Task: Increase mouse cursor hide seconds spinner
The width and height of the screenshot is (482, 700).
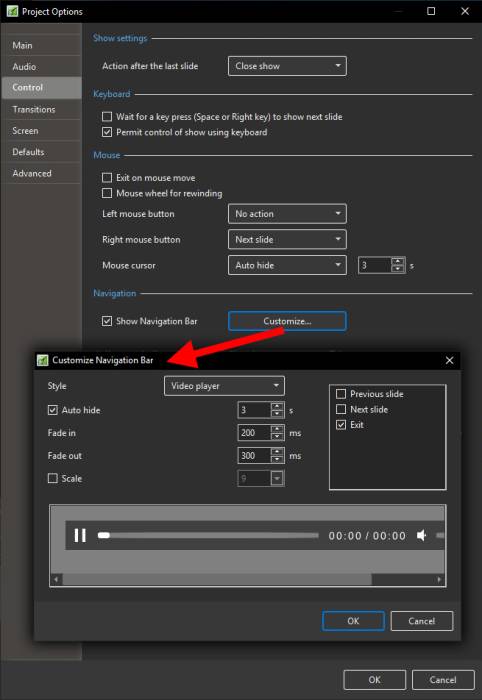Action: [x=398, y=262]
